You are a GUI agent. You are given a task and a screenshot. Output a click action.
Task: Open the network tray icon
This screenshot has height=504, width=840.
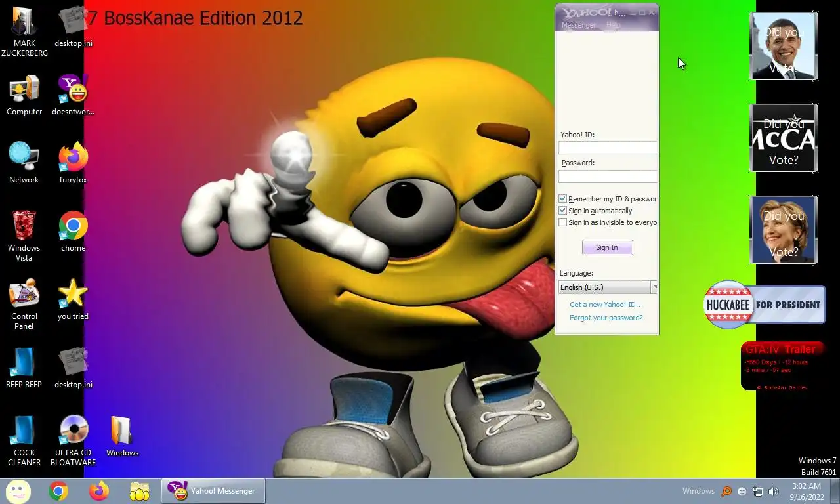[x=758, y=491]
